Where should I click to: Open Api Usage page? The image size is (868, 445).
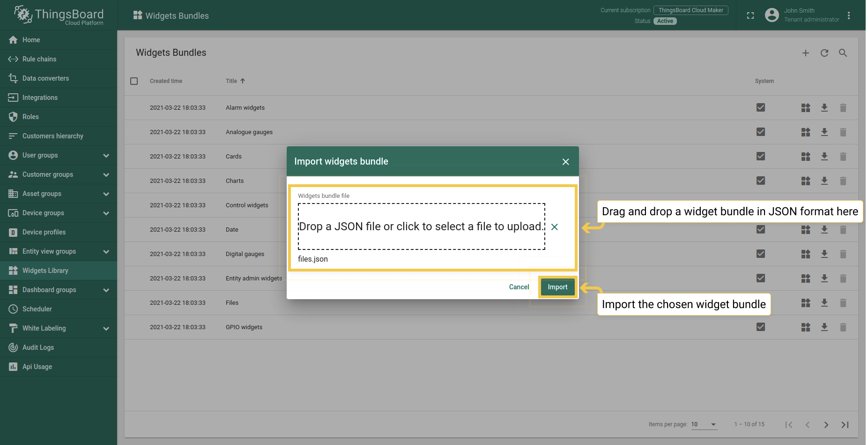pyautogui.click(x=59, y=367)
